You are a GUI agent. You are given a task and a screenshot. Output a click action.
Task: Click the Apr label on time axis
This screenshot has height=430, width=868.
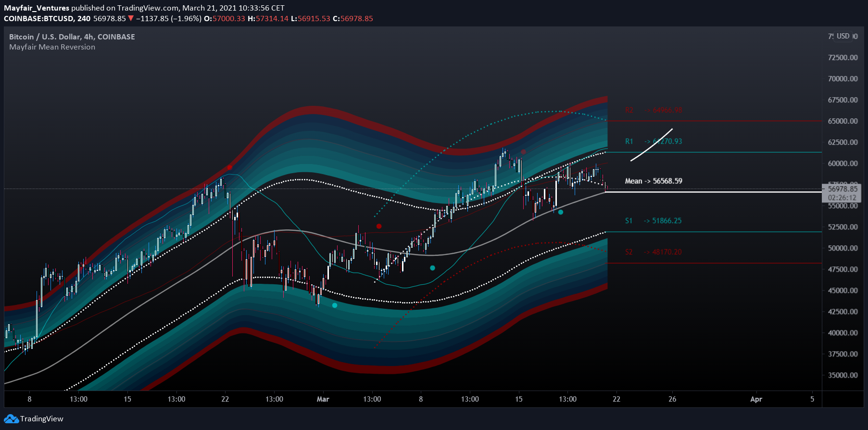(756, 399)
